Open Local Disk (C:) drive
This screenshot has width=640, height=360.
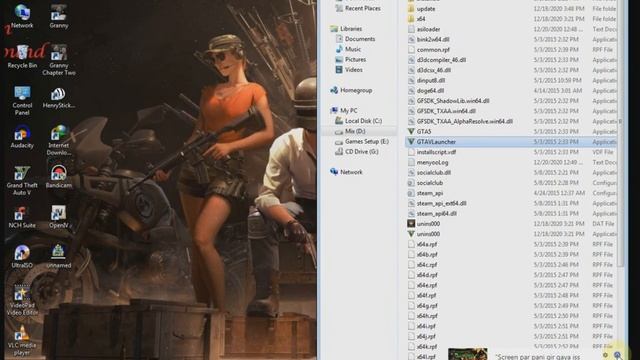(x=358, y=121)
